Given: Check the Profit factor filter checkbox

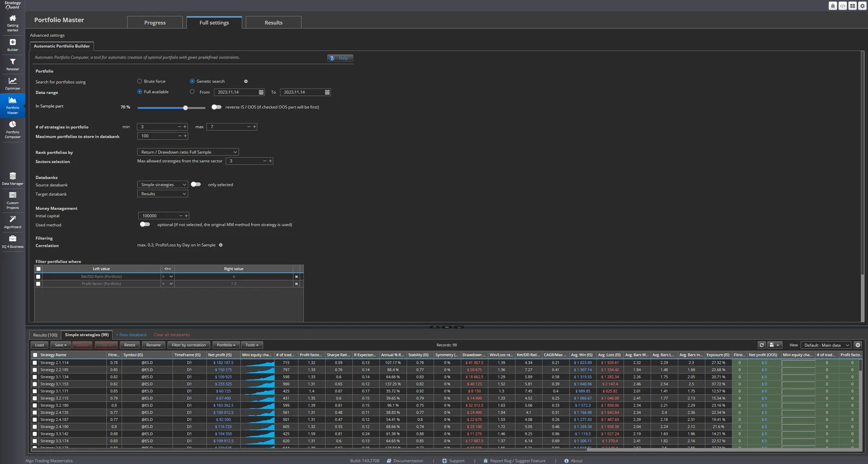Looking at the screenshot, I should click(x=38, y=283).
